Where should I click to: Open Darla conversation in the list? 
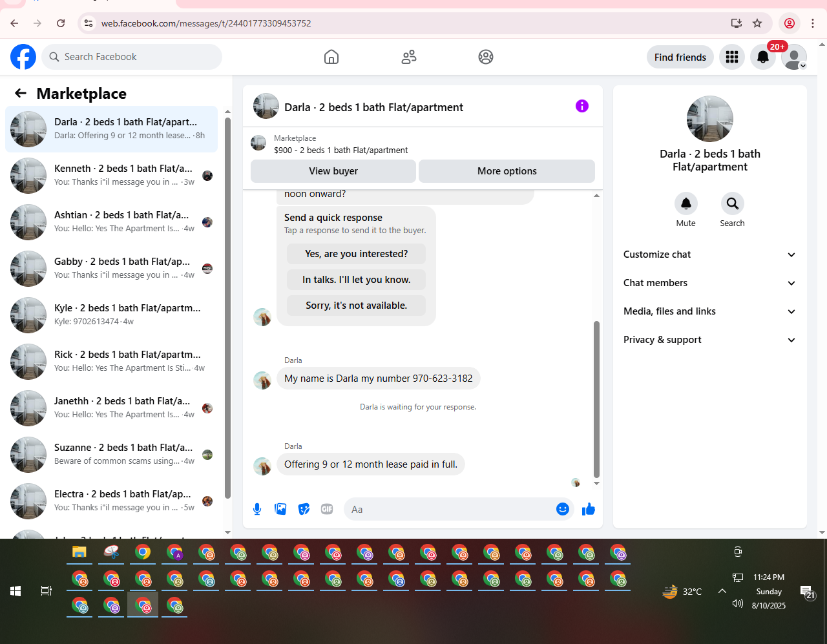coord(111,129)
